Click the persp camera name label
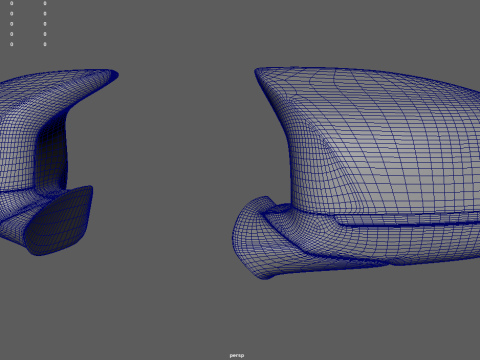Image resolution: width=480 pixels, height=360 pixels. [237, 355]
